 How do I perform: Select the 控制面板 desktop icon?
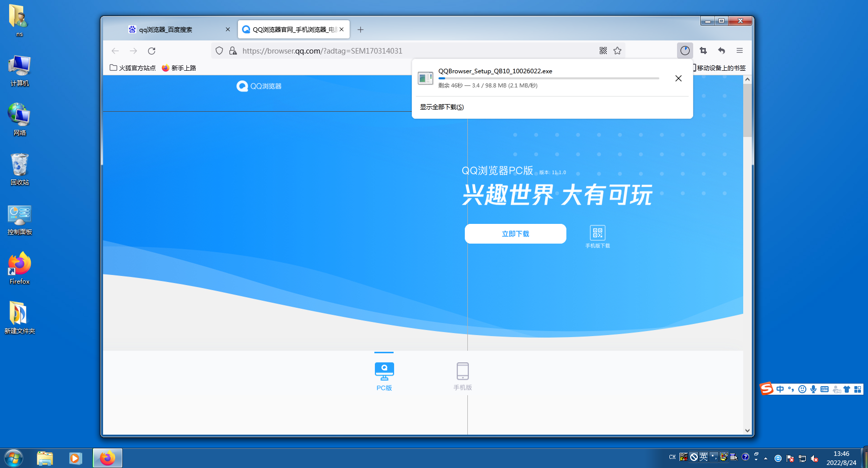[x=19, y=219]
